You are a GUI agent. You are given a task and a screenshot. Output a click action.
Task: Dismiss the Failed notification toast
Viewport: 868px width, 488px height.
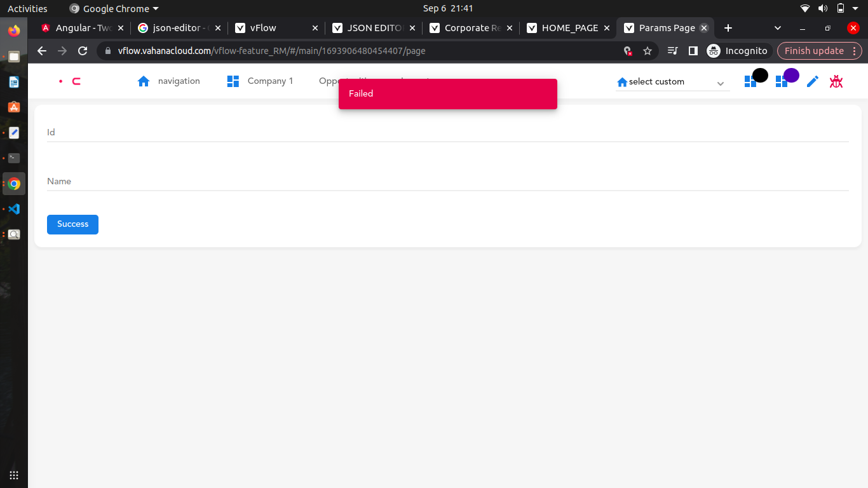point(448,94)
